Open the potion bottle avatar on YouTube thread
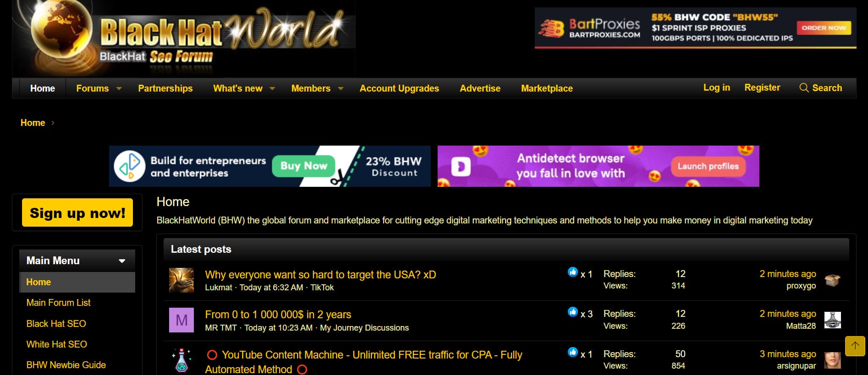The width and height of the screenshot is (868, 375). click(x=181, y=360)
